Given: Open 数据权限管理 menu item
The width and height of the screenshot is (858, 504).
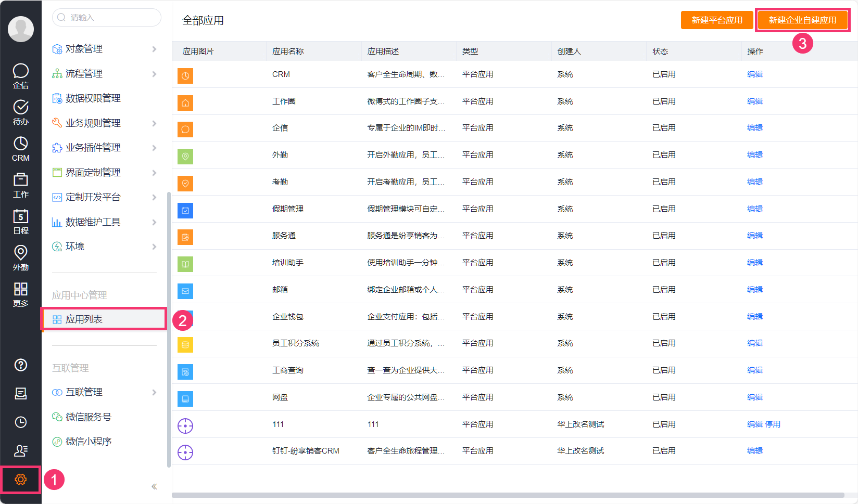Looking at the screenshot, I should click(93, 98).
